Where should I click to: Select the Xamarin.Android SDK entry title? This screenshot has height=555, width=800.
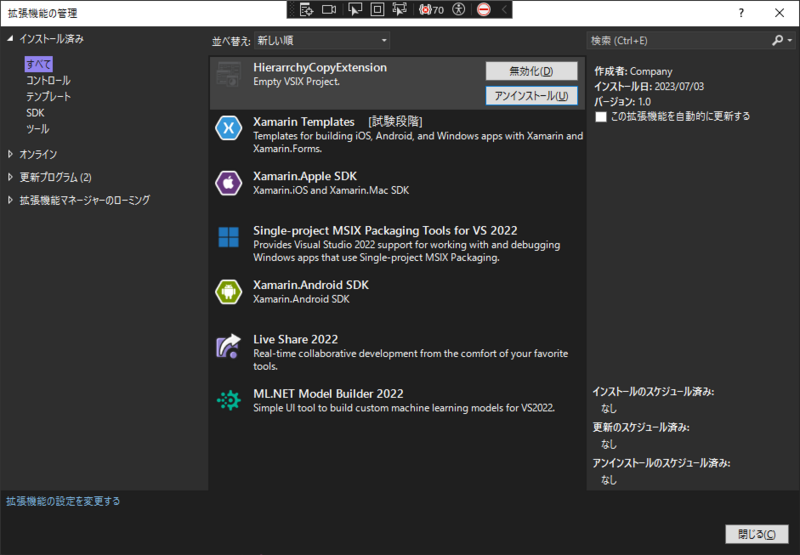[x=311, y=285]
